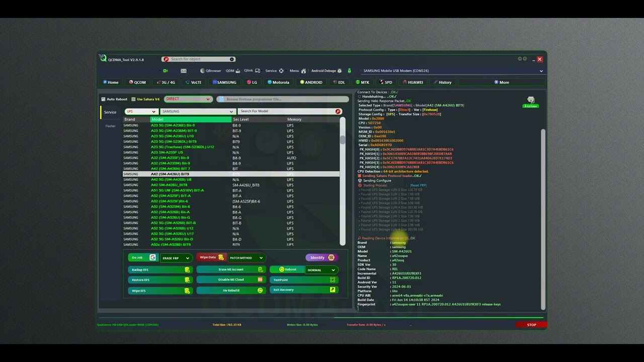
Task: Click the model list vertical scrollbar
Action: tap(343, 182)
